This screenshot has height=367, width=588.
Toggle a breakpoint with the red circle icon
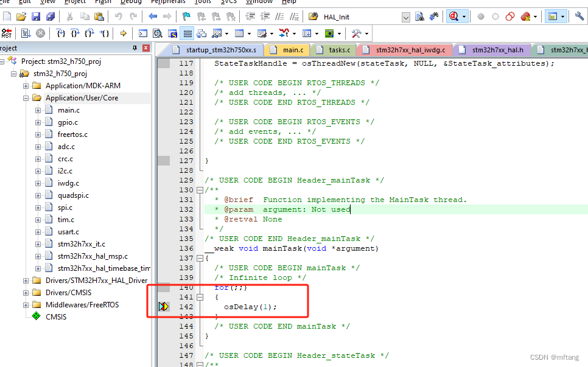coord(481,16)
